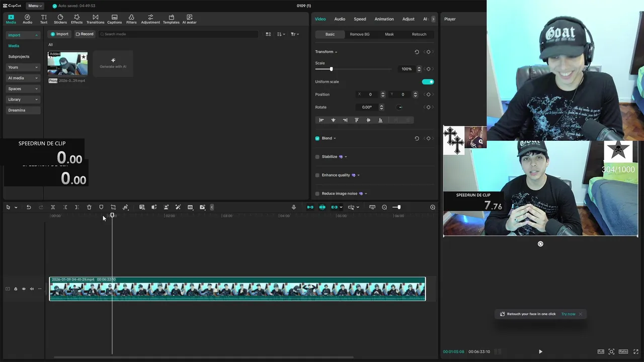Toggle track visibility eye icon
This screenshot has width=644, height=362.
(23, 289)
